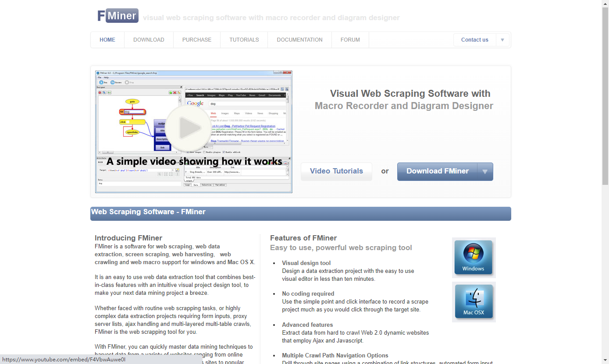The width and height of the screenshot is (609, 364).
Task: Open the FORUM menu item
Action: coord(350,40)
